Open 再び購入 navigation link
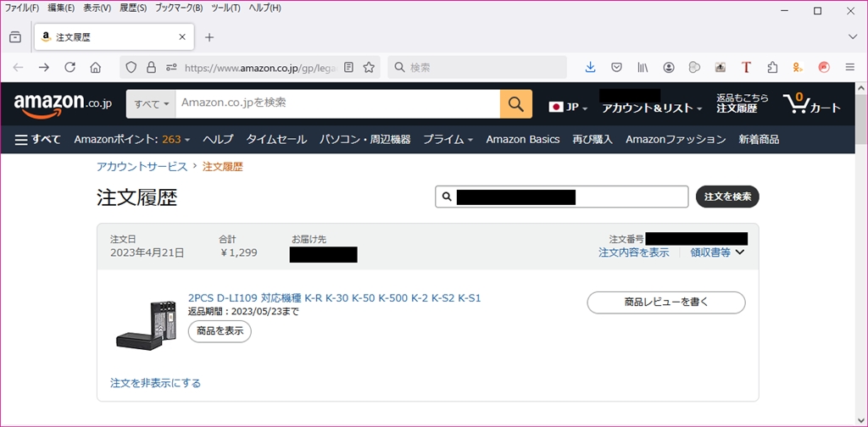 (x=593, y=140)
